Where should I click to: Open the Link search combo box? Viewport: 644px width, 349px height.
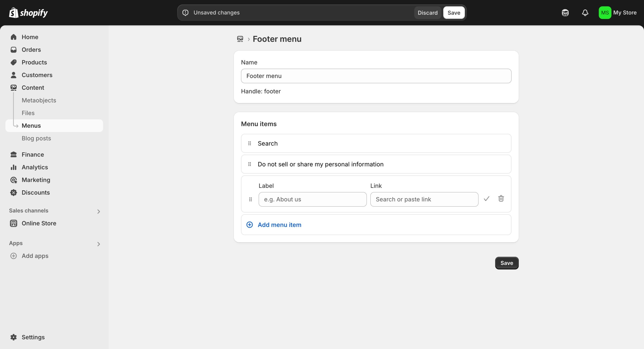[424, 199]
